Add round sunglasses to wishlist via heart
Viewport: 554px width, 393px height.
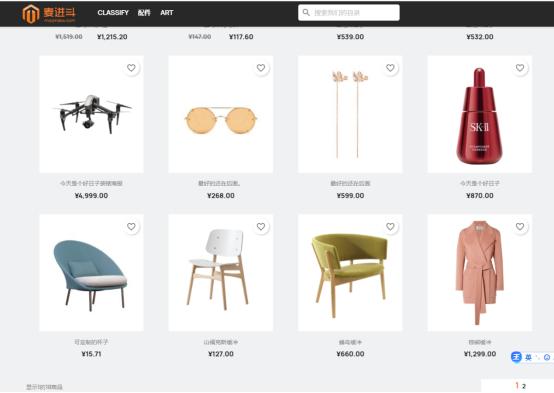coord(261,68)
